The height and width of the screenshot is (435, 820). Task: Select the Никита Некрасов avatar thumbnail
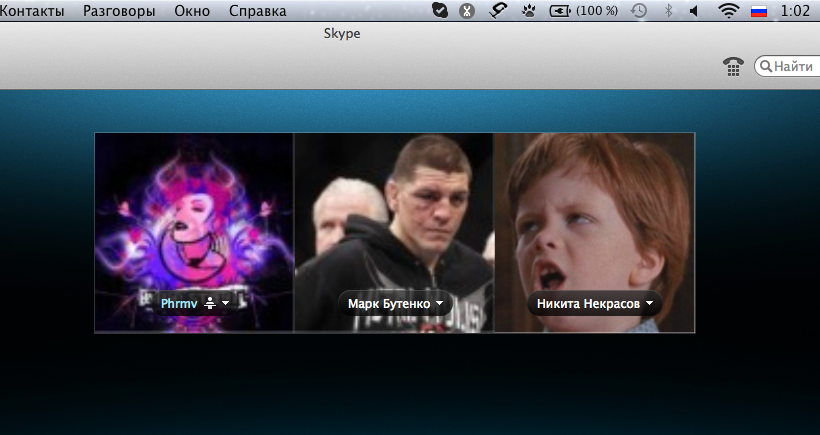point(595,233)
